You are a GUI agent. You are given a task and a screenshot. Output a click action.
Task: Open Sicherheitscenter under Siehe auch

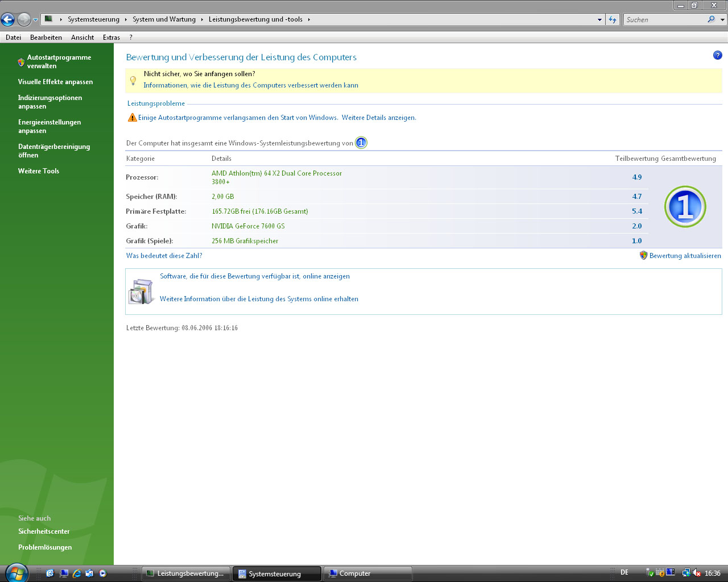(x=44, y=531)
